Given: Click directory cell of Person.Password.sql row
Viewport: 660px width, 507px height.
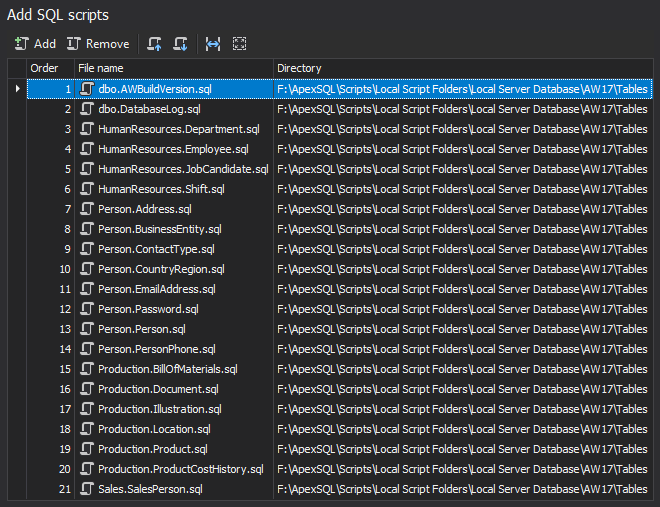Looking at the screenshot, I should (462, 309).
